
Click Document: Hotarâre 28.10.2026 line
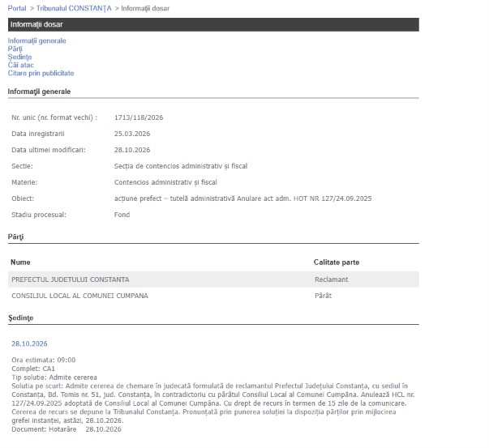point(66,429)
